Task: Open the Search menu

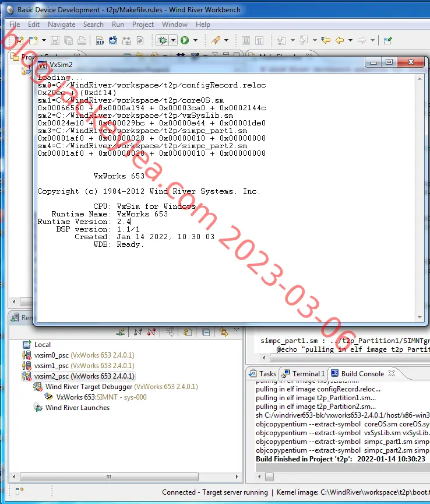Action: [x=93, y=24]
